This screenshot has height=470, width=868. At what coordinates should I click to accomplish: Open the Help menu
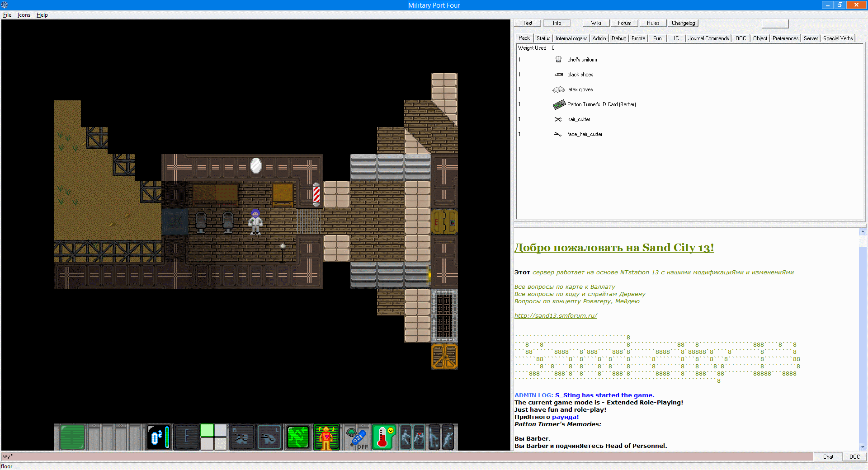pos(42,15)
